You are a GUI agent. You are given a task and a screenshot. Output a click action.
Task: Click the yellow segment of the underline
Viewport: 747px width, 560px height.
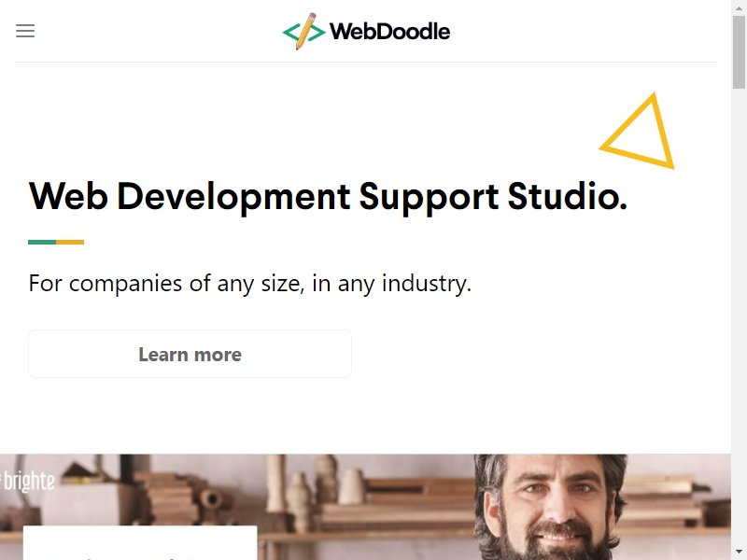[70, 242]
